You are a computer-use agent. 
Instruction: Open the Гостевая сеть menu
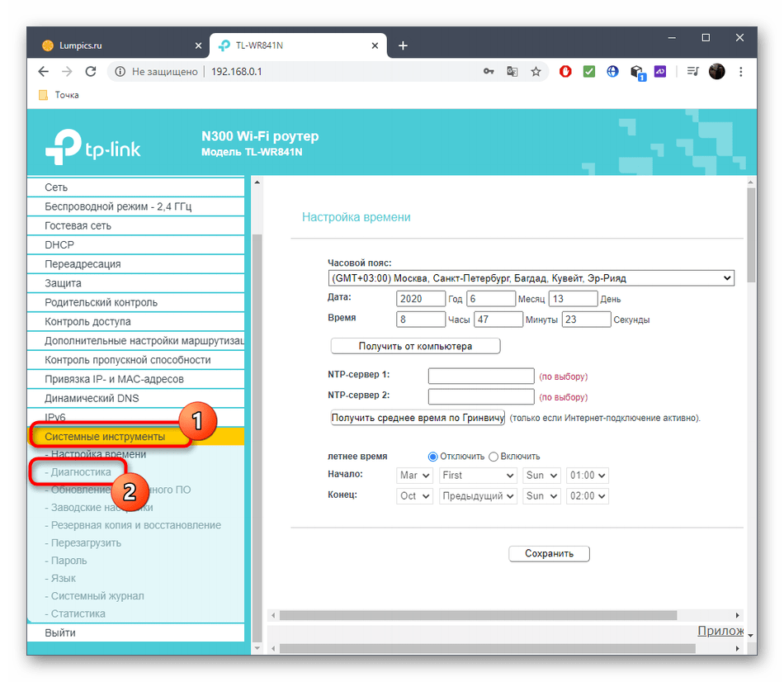(135, 225)
